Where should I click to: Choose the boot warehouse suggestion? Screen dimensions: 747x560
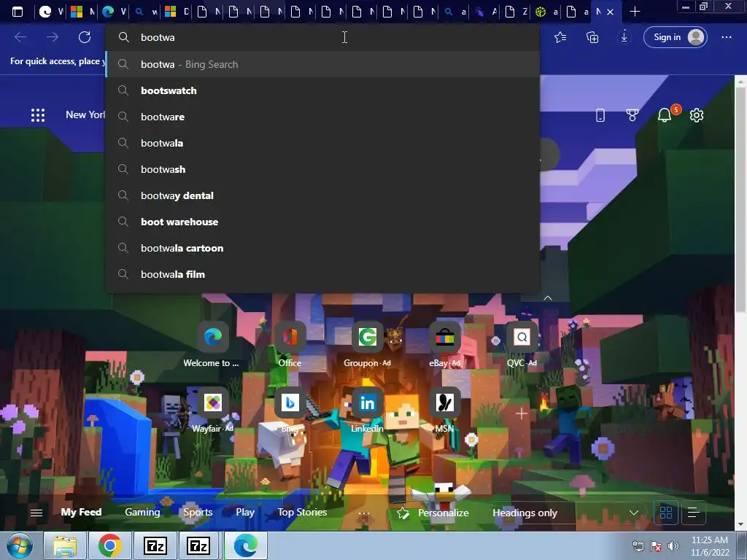[322, 222]
